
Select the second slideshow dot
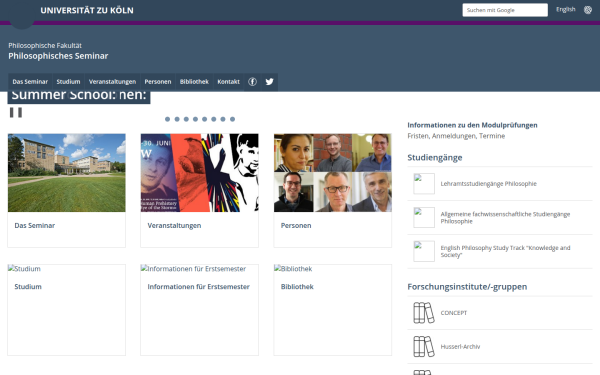point(177,119)
